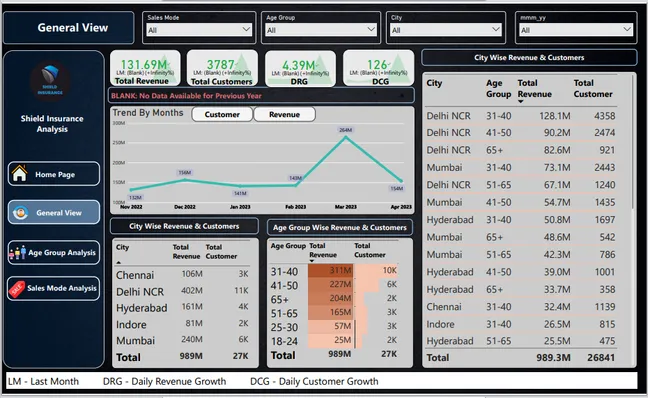Select the Mumbai 240M row
This screenshot has width=650, height=398.
click(182, 340)
